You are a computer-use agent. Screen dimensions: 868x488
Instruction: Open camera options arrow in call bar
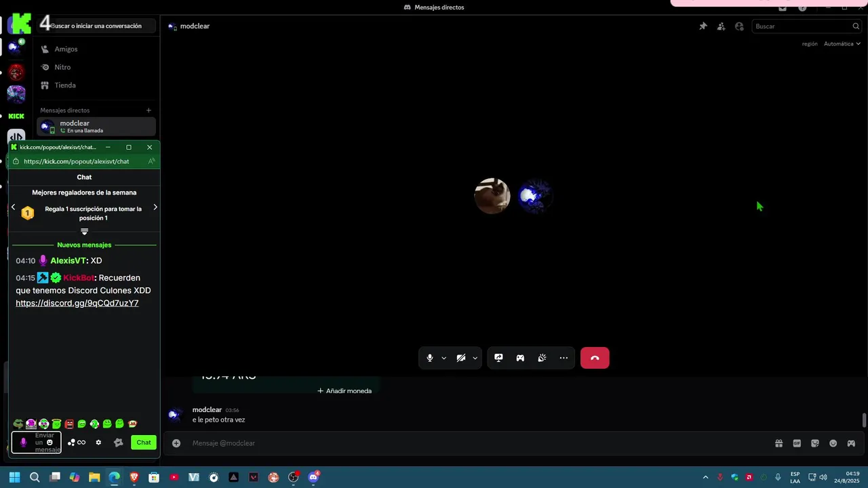pyautogui.click(x=475, y=358)
